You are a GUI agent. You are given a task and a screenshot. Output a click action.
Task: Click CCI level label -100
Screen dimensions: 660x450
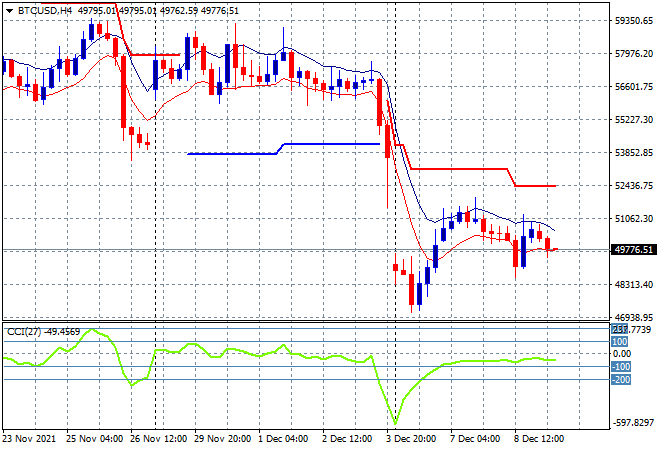(x=621, y=367)
